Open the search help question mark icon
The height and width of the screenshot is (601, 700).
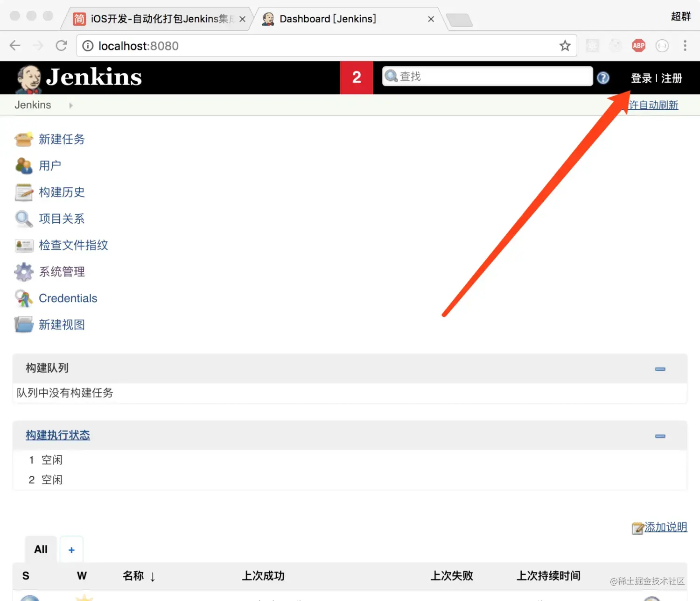tap(603, 78)
